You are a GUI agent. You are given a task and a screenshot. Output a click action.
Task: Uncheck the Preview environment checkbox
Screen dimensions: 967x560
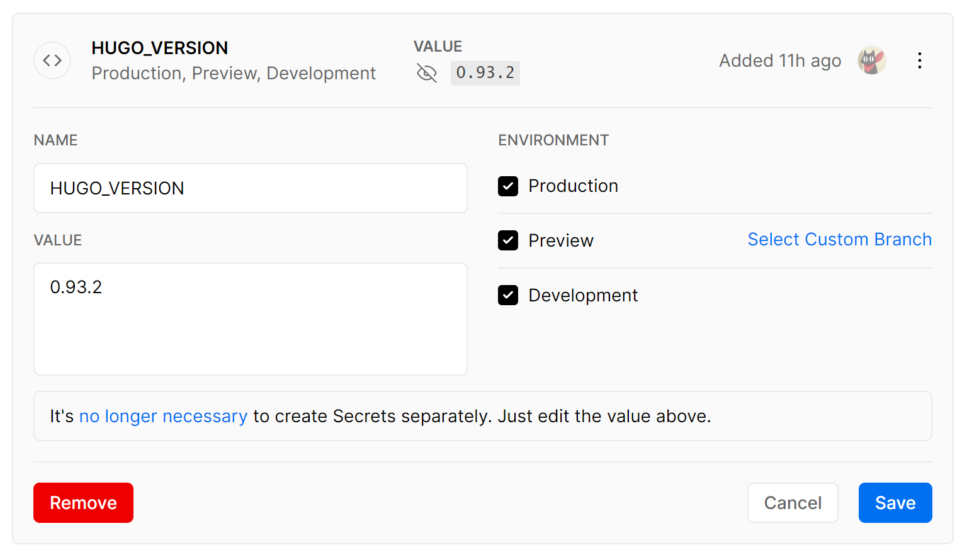pyautogui.click(x=508, y=240)
